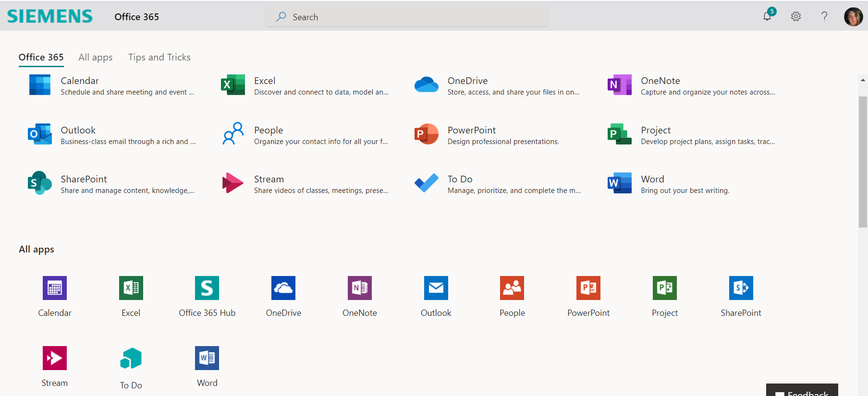This screenshot has height=396, width=868.
Task: Launch SharePoint from the All apps grid
Action: (x=741, y=296)
